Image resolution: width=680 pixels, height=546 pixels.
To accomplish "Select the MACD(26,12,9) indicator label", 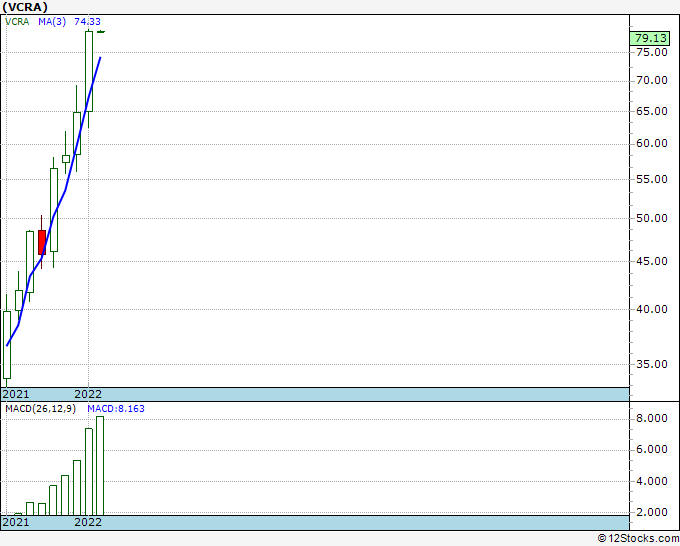I will coord(40,410).
